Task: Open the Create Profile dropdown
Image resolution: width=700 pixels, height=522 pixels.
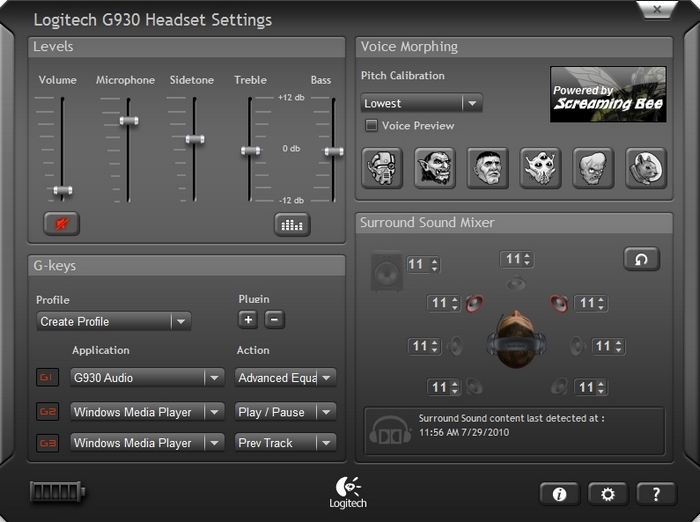Action: coord(114,322)
